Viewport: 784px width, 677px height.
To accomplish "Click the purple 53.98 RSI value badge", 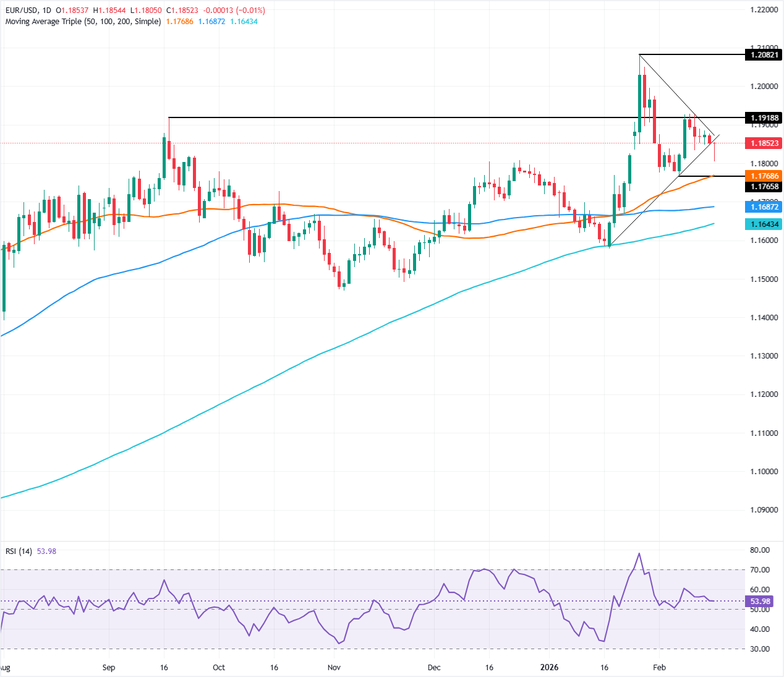I will pyautogui.click(x=759, y=601).
